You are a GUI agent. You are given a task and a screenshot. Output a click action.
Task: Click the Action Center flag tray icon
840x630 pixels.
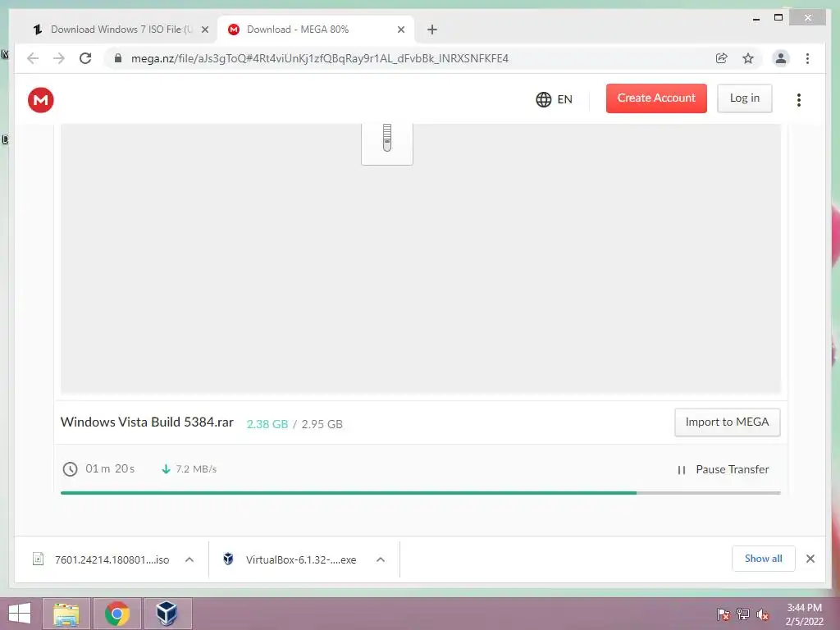tap(724, 614)
